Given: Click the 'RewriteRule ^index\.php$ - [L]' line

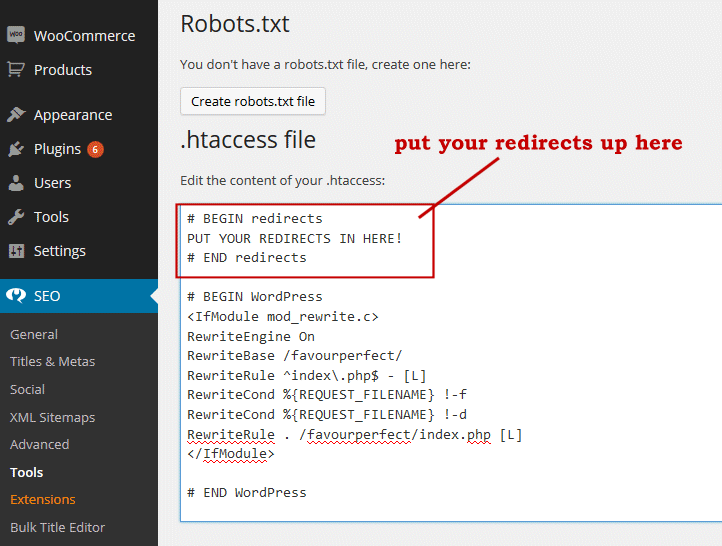Looking at the screenshot, I should click(x=307, y=376).
